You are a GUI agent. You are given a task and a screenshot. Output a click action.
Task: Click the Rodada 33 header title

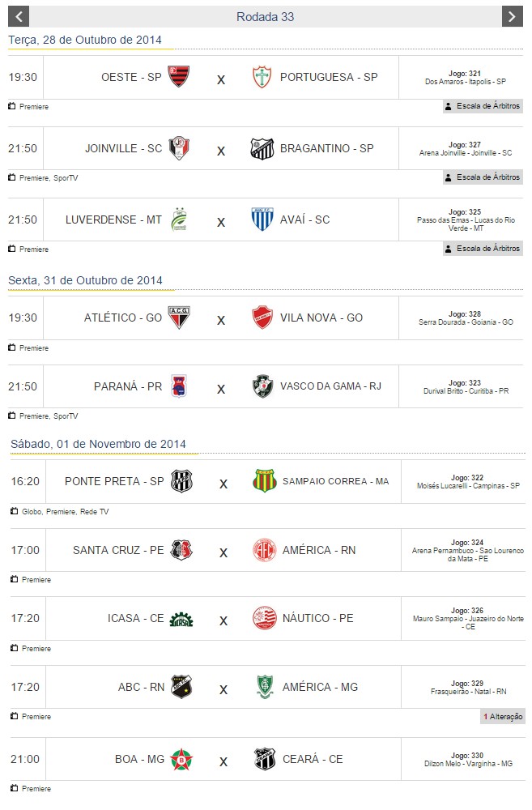[266, 17]
